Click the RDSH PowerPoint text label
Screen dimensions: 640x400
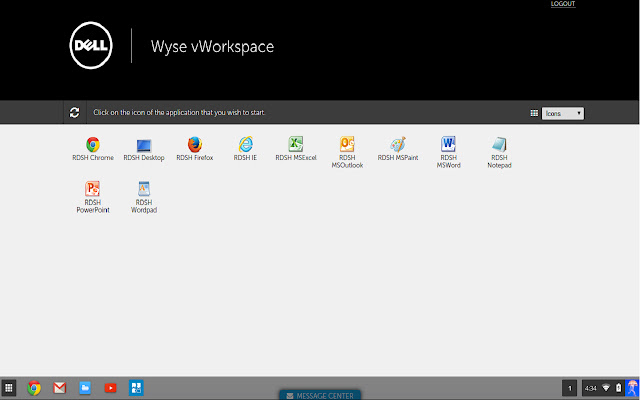click(93, 206)
